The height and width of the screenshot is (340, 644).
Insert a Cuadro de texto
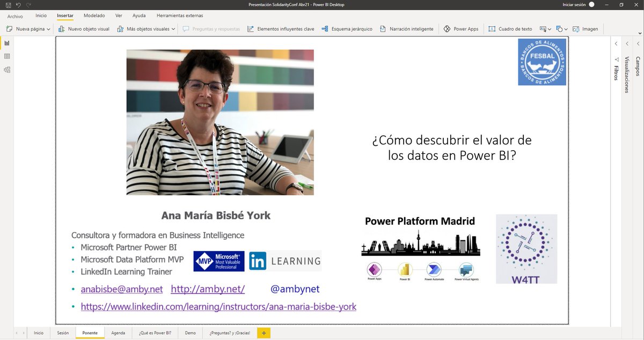510,29
